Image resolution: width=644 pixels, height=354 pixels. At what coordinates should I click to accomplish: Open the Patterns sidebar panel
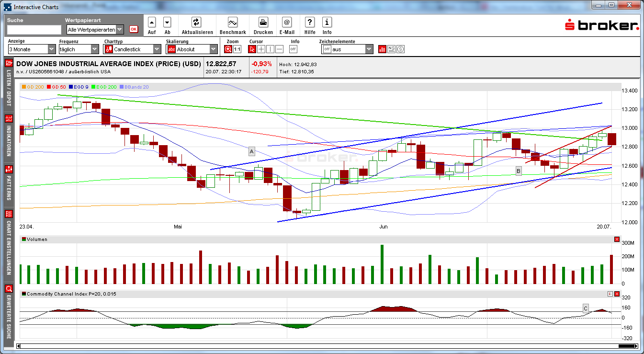(x=9, y=184)
